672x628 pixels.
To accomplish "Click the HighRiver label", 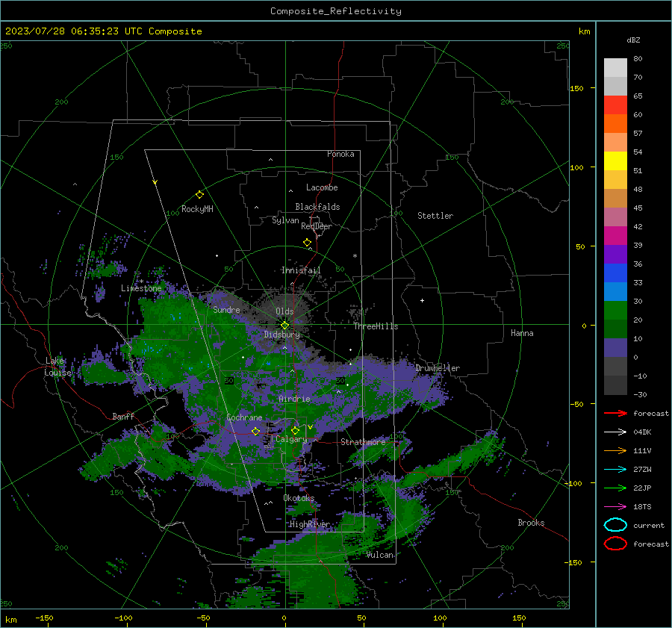I will [310, 524].
